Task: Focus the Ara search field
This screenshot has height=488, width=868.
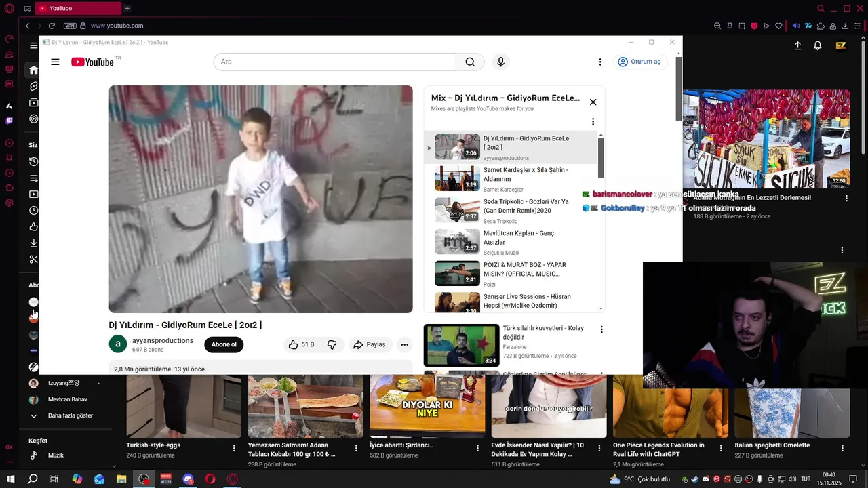Action: point(335,62)
